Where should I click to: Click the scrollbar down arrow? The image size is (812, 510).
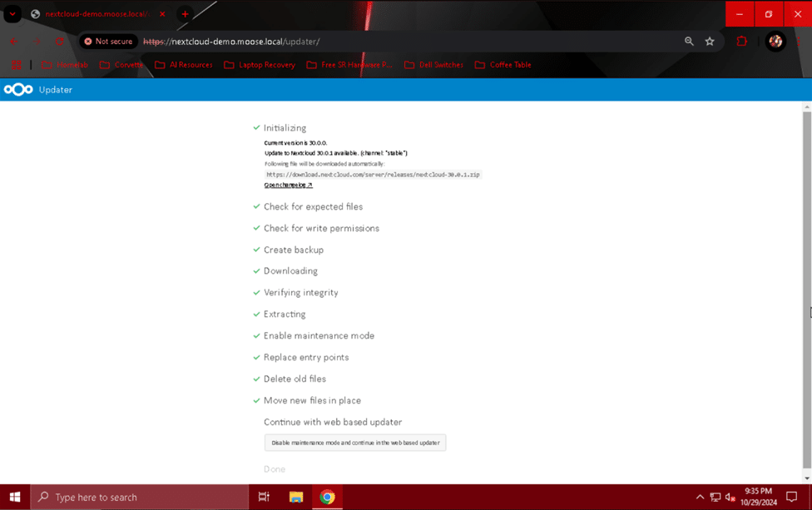807,478
